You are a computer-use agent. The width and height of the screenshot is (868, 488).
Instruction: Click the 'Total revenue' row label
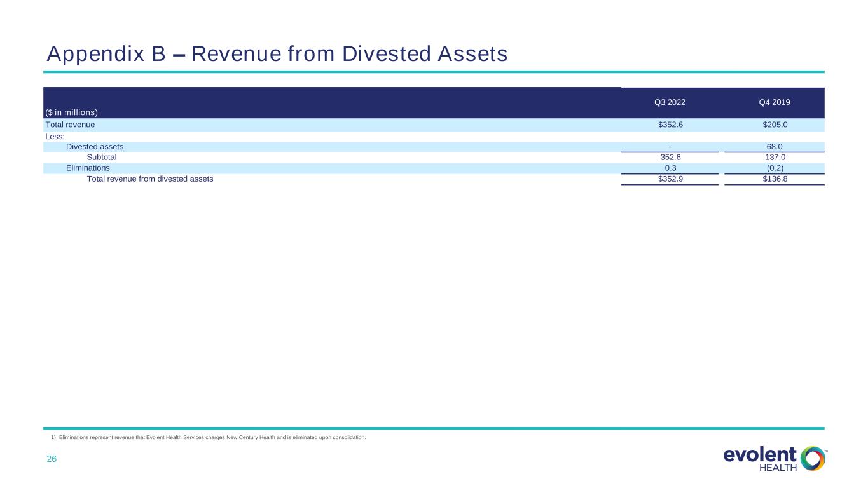[x=71, y=125]
